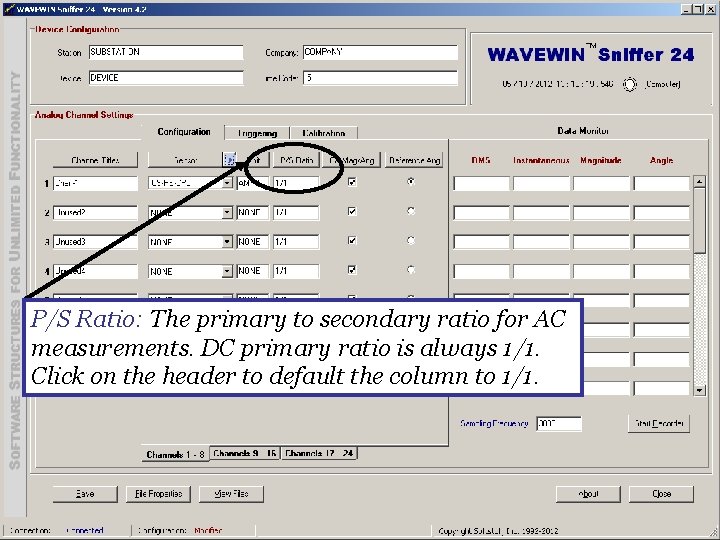The height and width of the screenshot is (540, 720).
Task: Minimize the WAVEWIN Sniffer window
Action: (x=686, y=9)
